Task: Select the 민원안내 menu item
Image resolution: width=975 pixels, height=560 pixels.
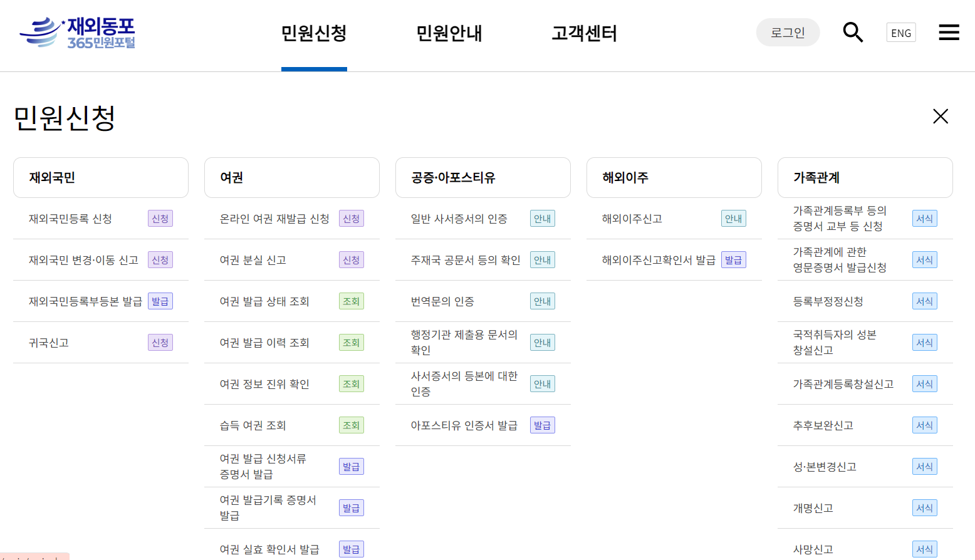Action: coord(449,34)
